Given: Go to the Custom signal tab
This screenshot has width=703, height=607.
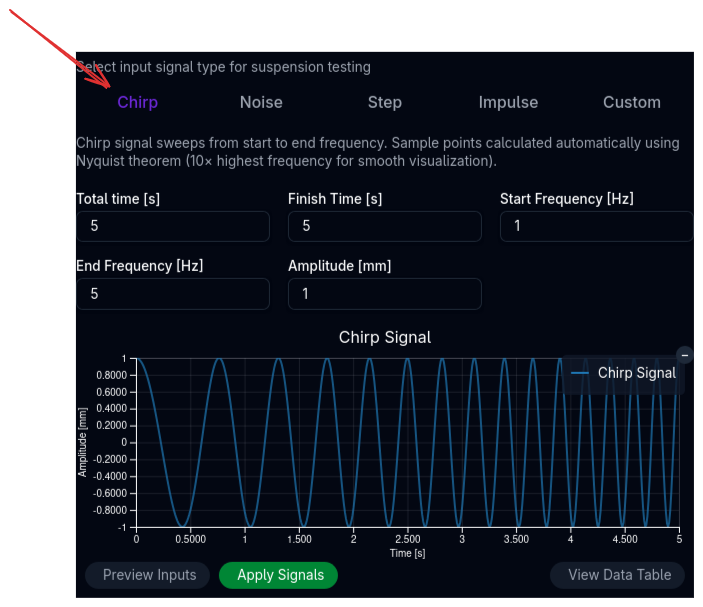Looking at the screenshot, I should [x=631, y=102].
